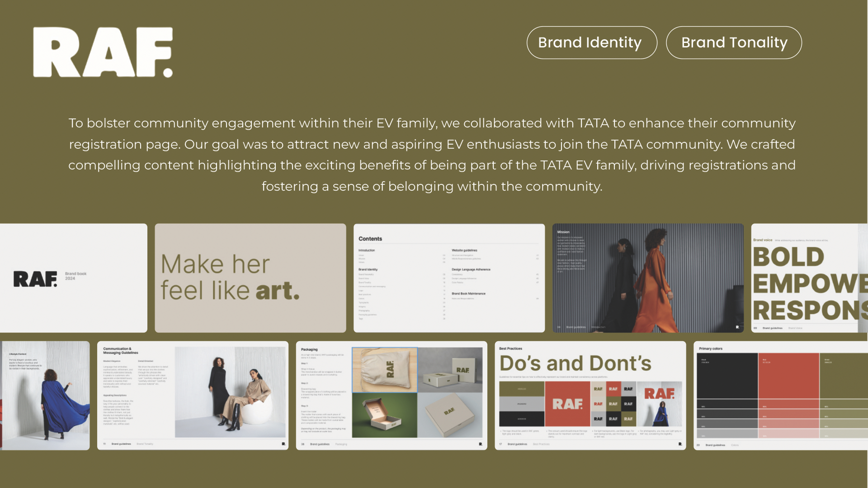Click the RAF drawstring bag packaging image

pos(384,370)
